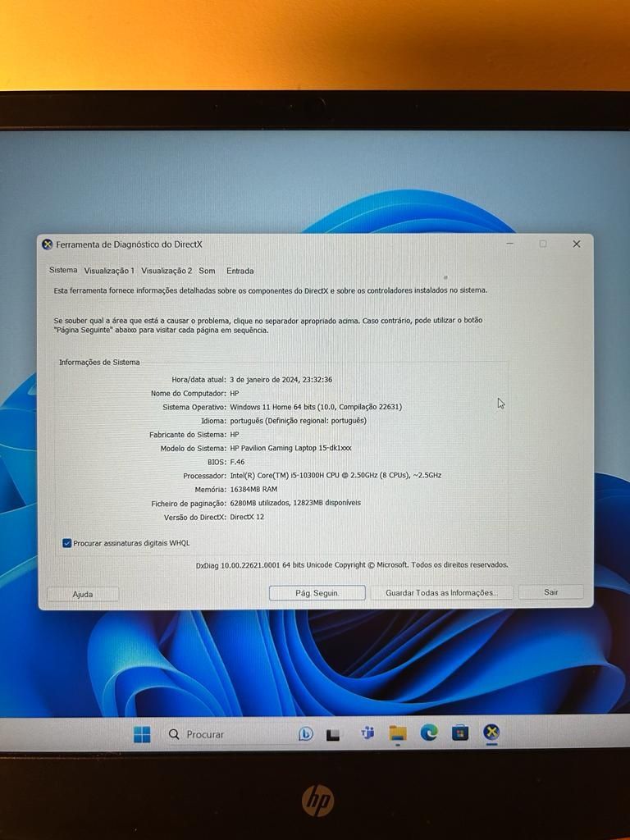Image resolution: width=630 pixels, height=840 pixels.
Task: Open Microsoft Store from taskbar
Action: click(x=460, y=733)
